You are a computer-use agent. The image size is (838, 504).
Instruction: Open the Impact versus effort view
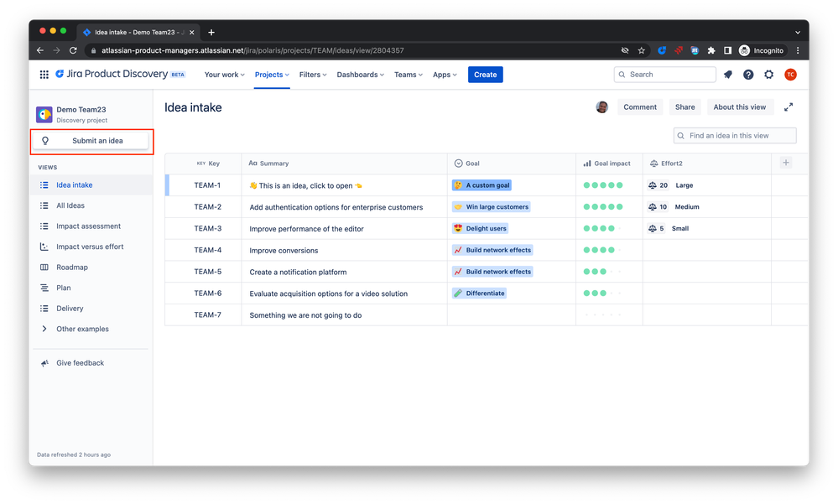(91, 247)
